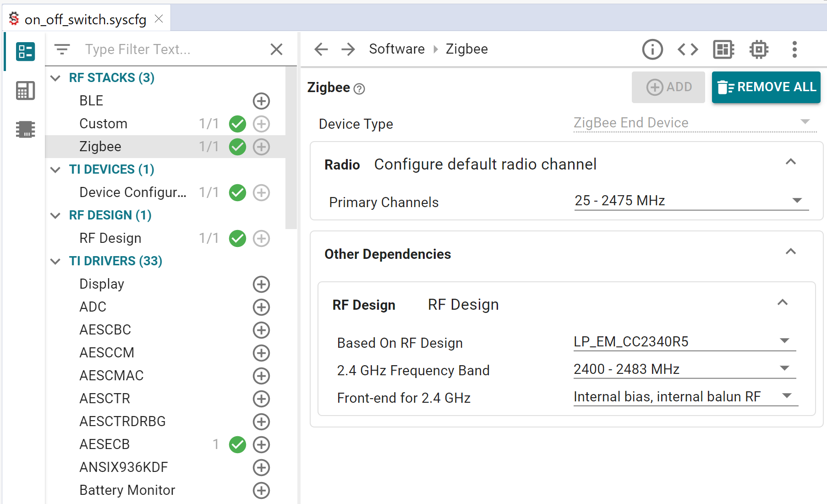Add a BLE stack instance via plus icon

[x=261, y=101]
